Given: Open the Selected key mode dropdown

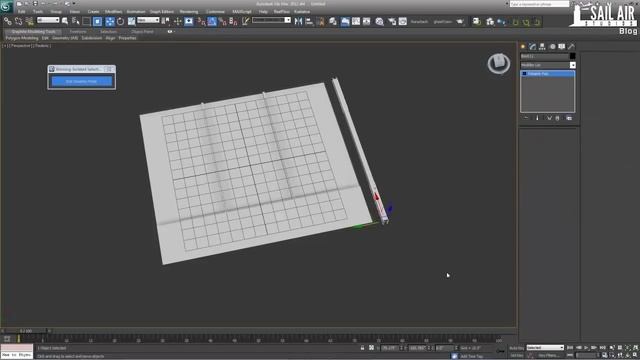Looking at the screenshot, I should pyautogui.click(x=545, y=348).
